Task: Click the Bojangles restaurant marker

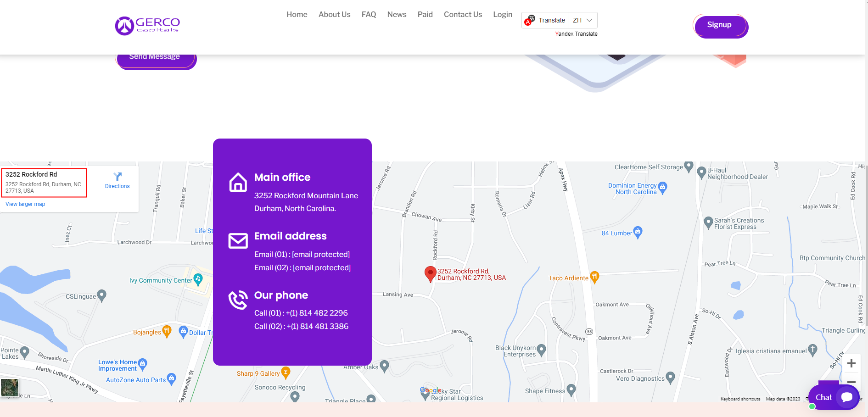Action: pyautogui.click(x=167, y=331)
